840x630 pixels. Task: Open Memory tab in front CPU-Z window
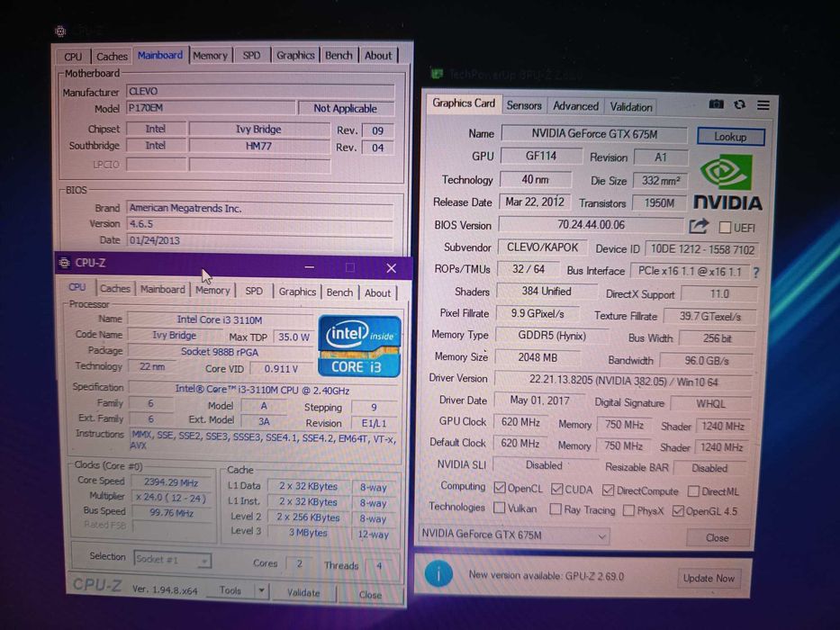click(x=212, y=290)
